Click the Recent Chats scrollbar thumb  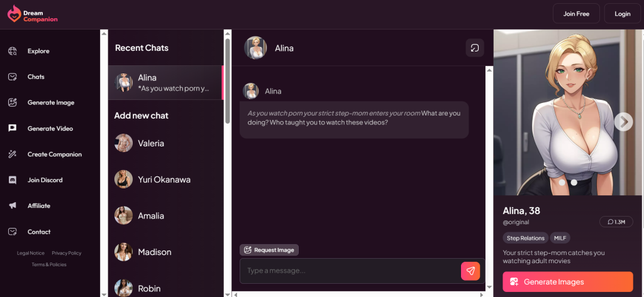pyautogui.click(x=228, y=80)
